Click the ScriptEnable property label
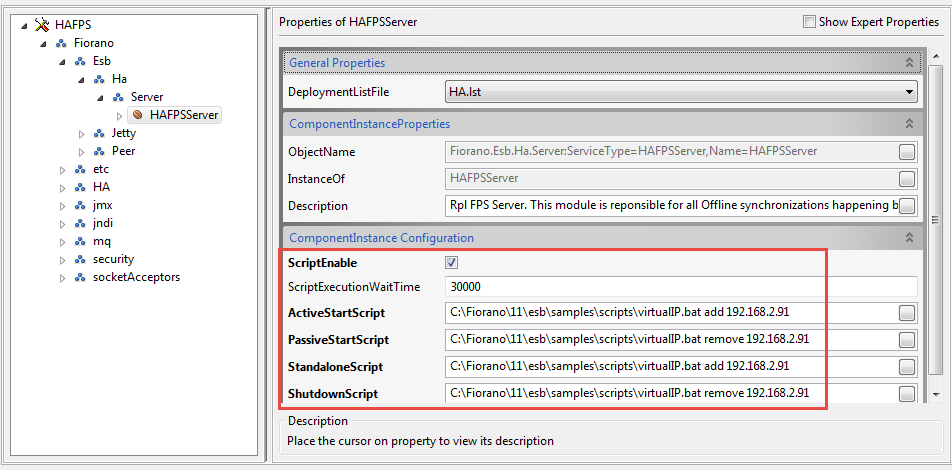 [x=322, y=264]
